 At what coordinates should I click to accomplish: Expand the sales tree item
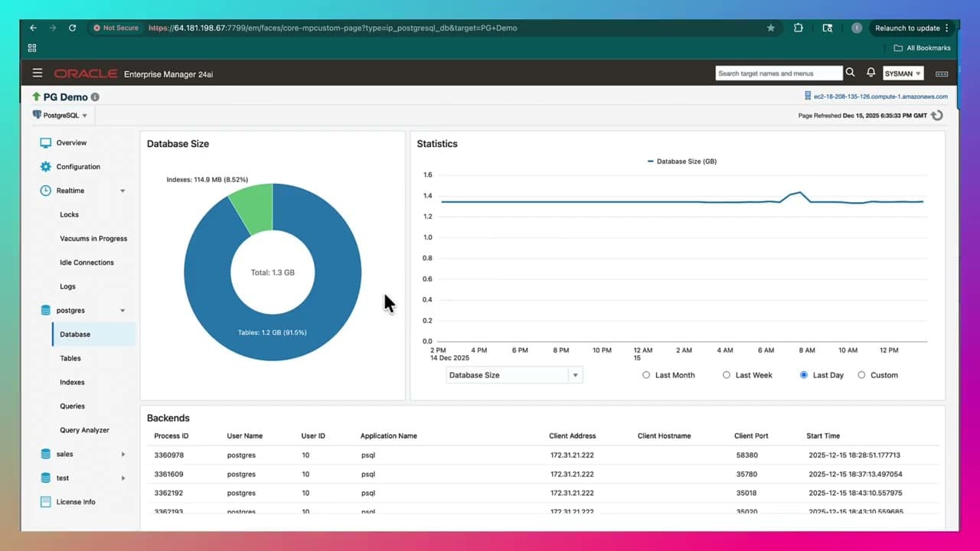pyautogui.click(x=122, y=454)
